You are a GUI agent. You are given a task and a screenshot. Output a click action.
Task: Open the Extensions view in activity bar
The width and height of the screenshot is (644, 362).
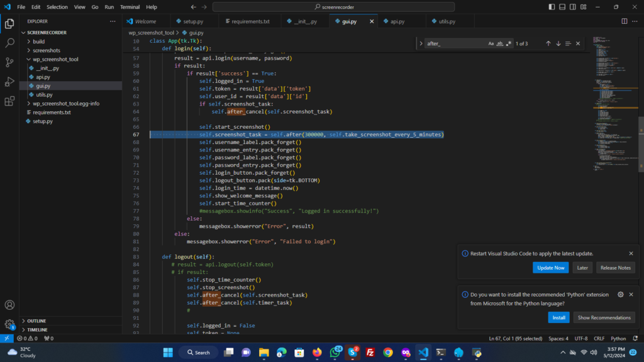(x=9, y=101)
